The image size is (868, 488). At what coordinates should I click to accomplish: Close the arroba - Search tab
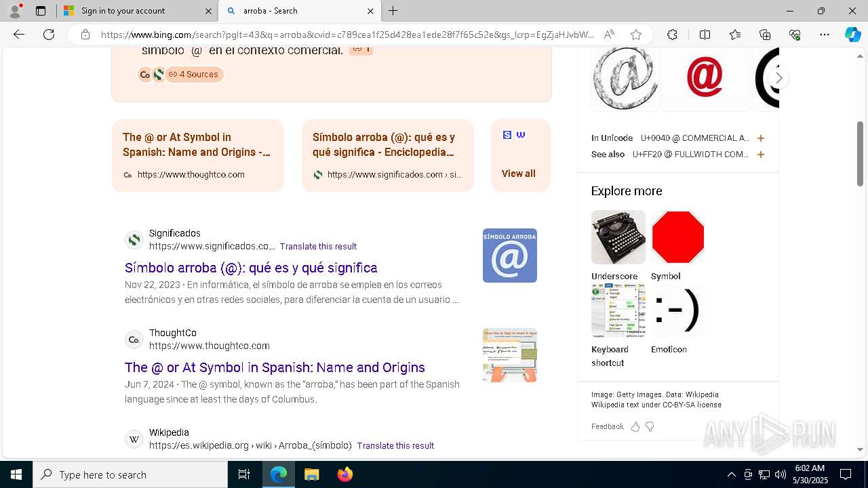coord(370,11)
